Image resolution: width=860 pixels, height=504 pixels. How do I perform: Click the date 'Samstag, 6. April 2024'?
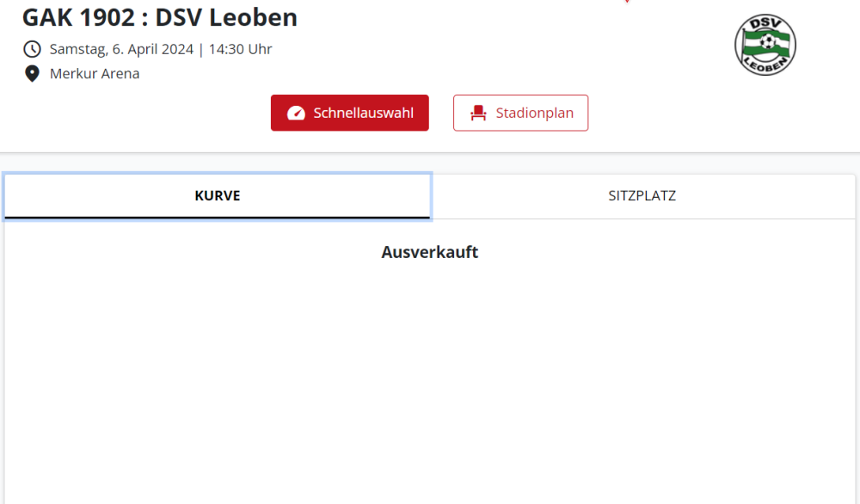point(121,49)
